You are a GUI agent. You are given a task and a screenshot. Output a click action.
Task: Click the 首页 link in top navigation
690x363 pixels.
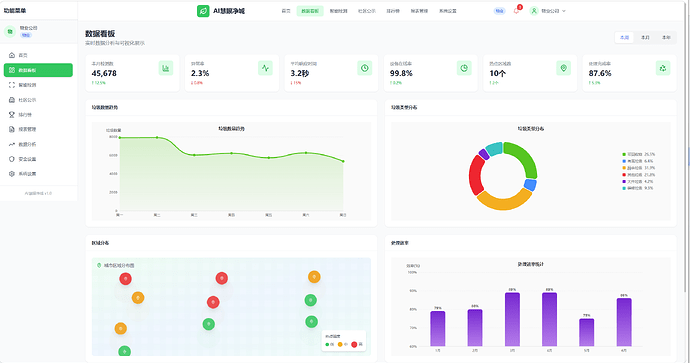point(286,11)
